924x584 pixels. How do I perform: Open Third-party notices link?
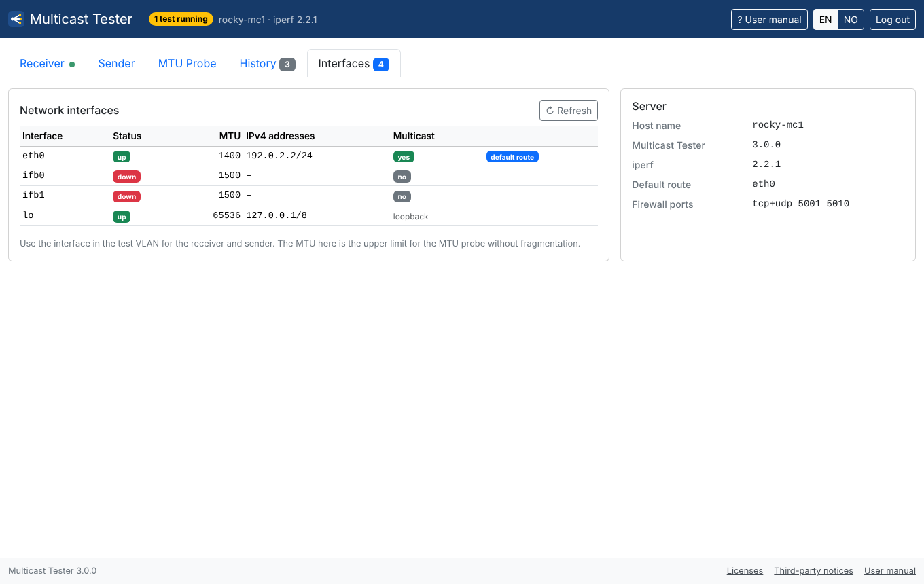pyautogui.click(x=814, y=571)
